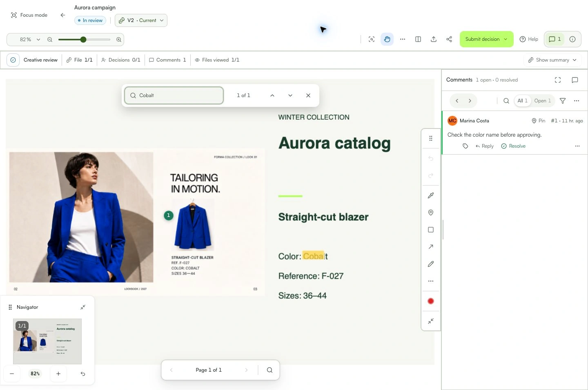The image size is (588, 390).
Task: Click the export upload icon
Action: [434, 39]
